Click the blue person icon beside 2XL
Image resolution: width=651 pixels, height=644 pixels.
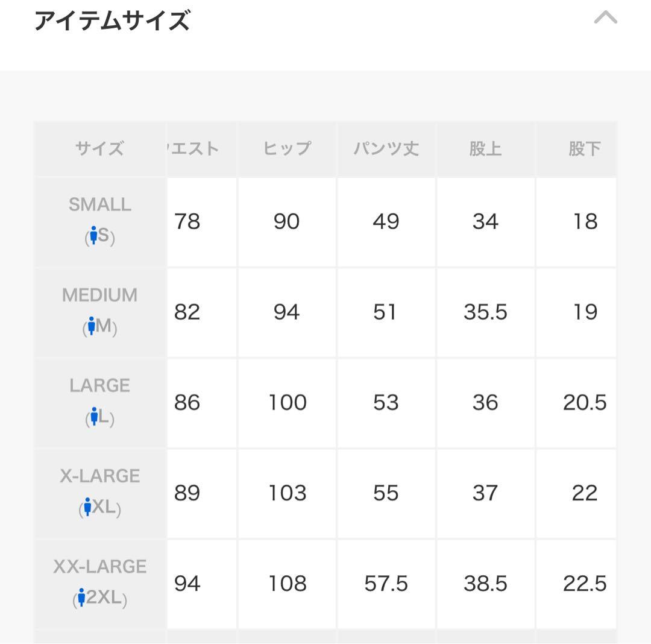coord(81,598)
